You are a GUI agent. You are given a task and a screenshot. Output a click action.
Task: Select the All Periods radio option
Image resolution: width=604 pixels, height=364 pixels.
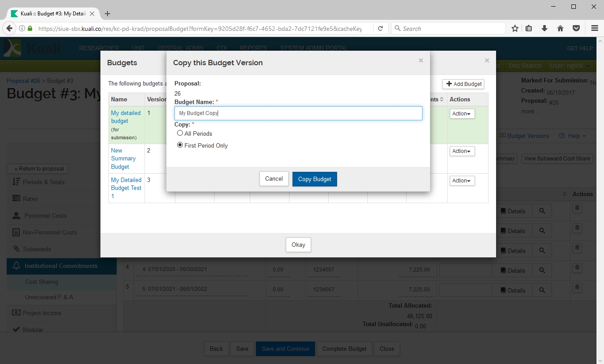[x=180, y=133]
